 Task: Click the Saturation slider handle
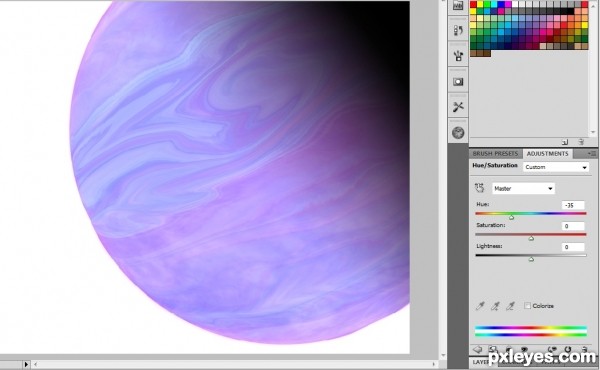tap(531, 238)
